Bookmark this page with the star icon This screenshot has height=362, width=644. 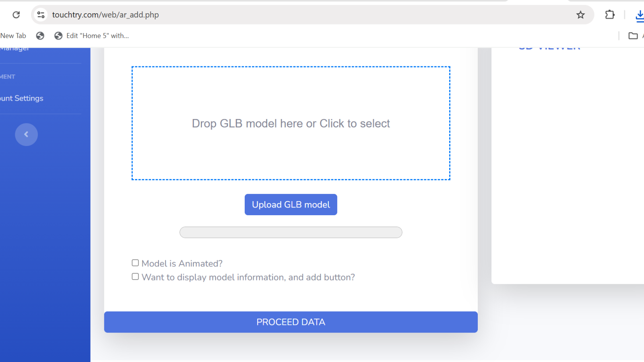[580, 14]
